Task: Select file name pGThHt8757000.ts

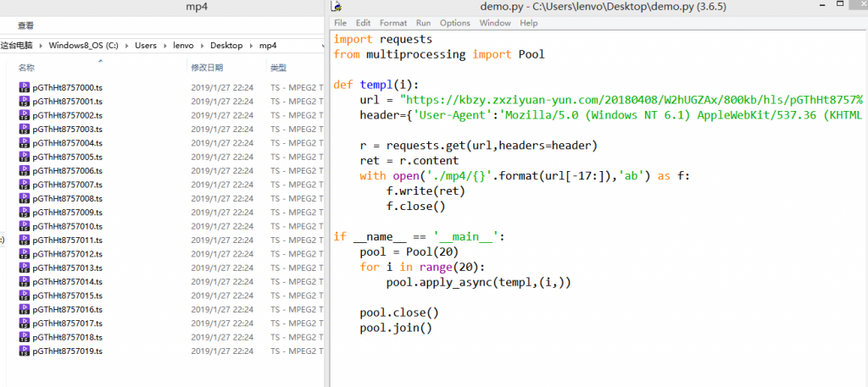Action: click(68, 87)
